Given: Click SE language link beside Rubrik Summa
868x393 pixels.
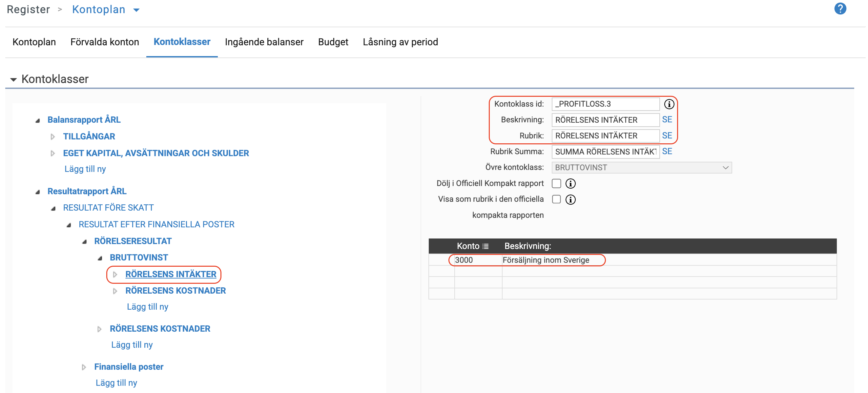Looking at the screenshot, I should (667, 151).
